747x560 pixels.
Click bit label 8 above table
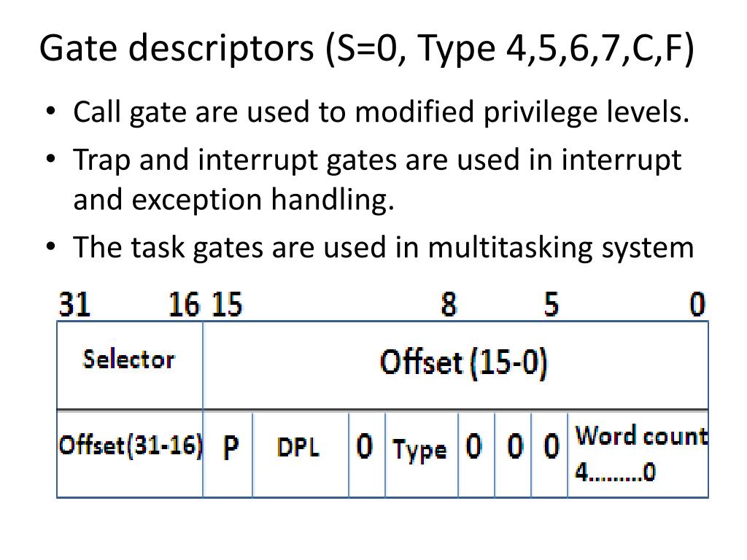(x=449, y=304)
